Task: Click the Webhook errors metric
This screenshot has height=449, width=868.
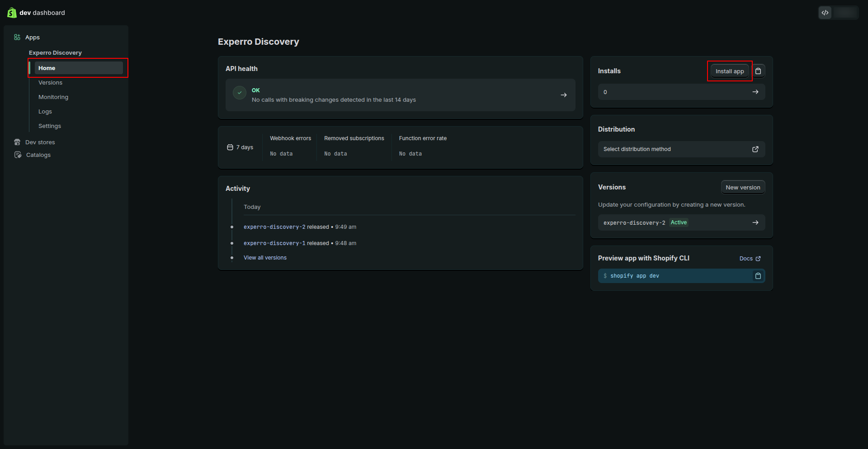Action: coord(291,138)
